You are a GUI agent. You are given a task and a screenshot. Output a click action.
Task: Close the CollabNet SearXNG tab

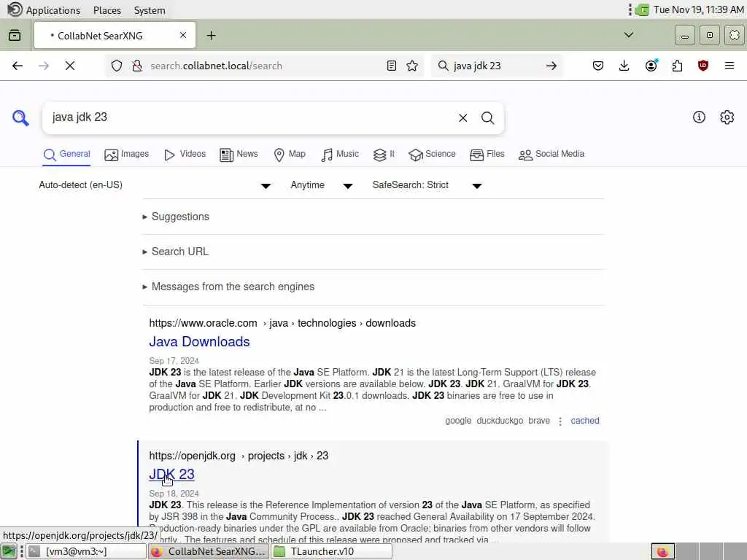tap(183, 35)
